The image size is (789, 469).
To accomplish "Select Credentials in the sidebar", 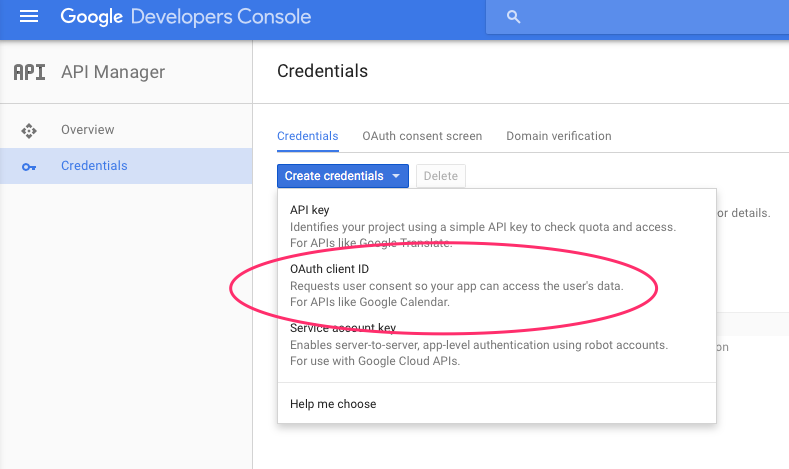I will 126,166.
